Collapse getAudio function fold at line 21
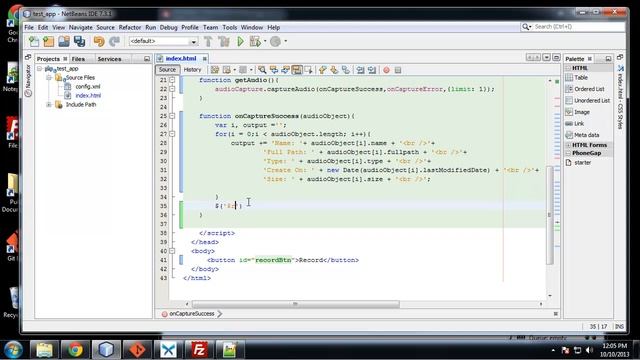640x360 pixels. tap(172, 80)
